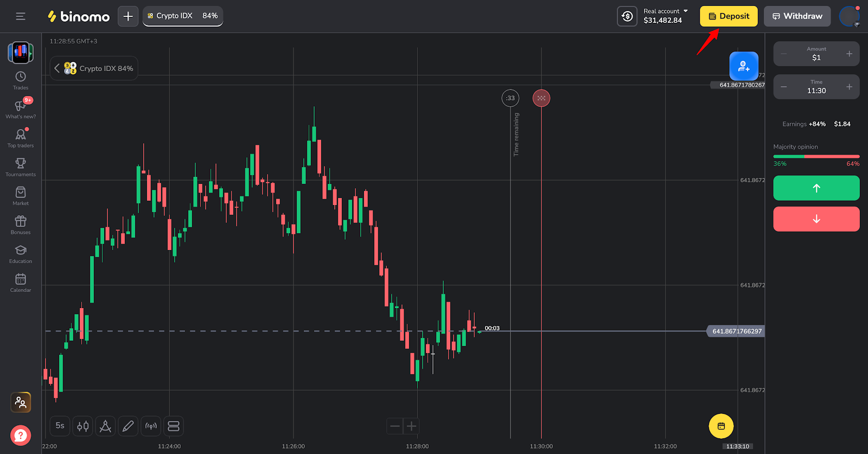Open the Bonuses gift icon

[21, 225]
